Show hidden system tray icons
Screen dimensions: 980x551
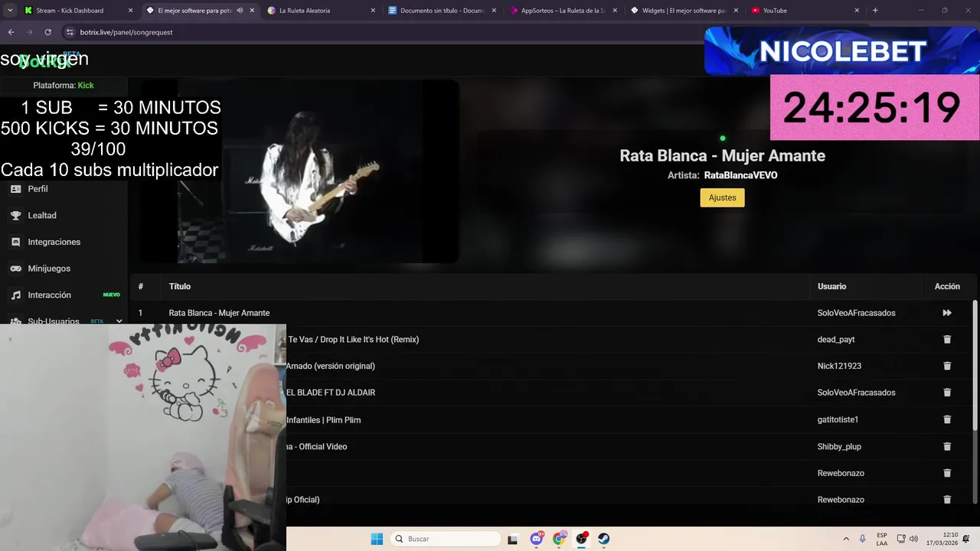pos(846,539)
